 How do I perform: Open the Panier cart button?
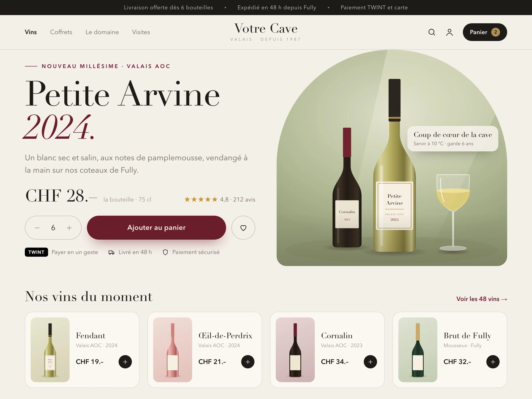485,32
